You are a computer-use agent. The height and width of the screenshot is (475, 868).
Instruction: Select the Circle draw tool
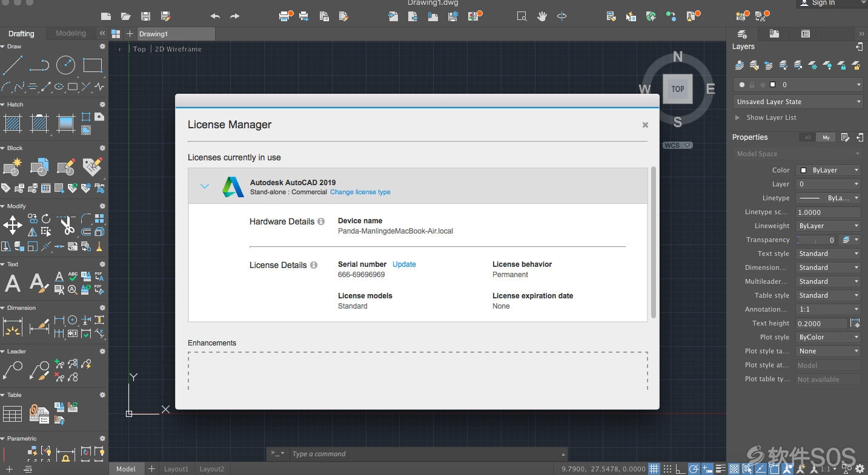pos(65,65)
